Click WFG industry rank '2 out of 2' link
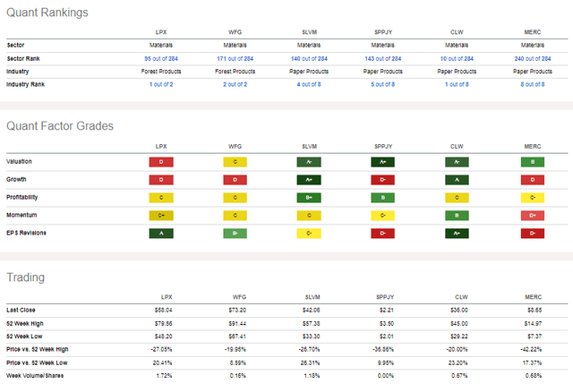The height and width of the screenshot is (392, 573). click(235, 84)
